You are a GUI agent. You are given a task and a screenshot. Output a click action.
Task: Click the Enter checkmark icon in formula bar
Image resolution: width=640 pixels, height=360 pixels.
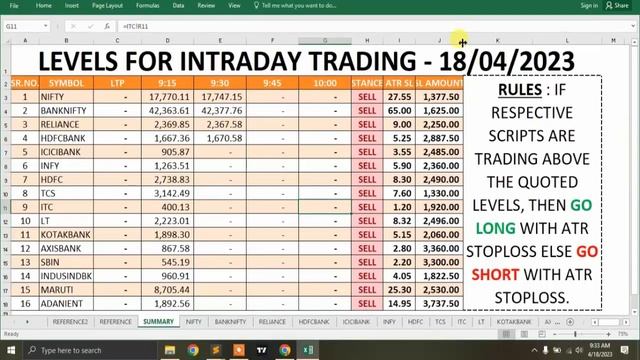[x=90, y=26]
